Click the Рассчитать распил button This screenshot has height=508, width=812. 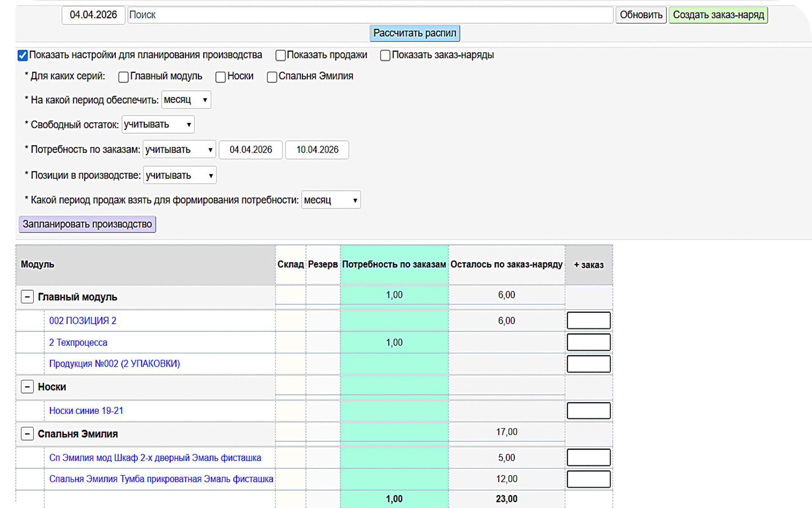click(x=414, y=33)
